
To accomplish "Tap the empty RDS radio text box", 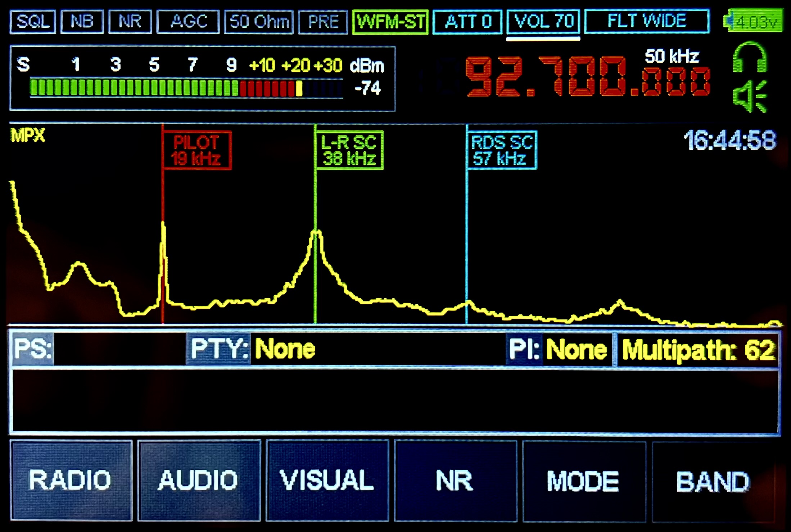I will 395,401.
